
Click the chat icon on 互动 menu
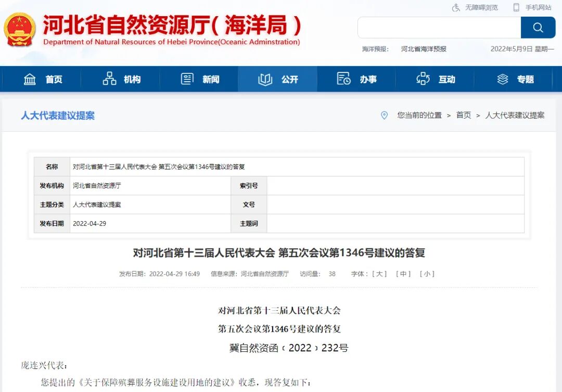pos(423,79)
